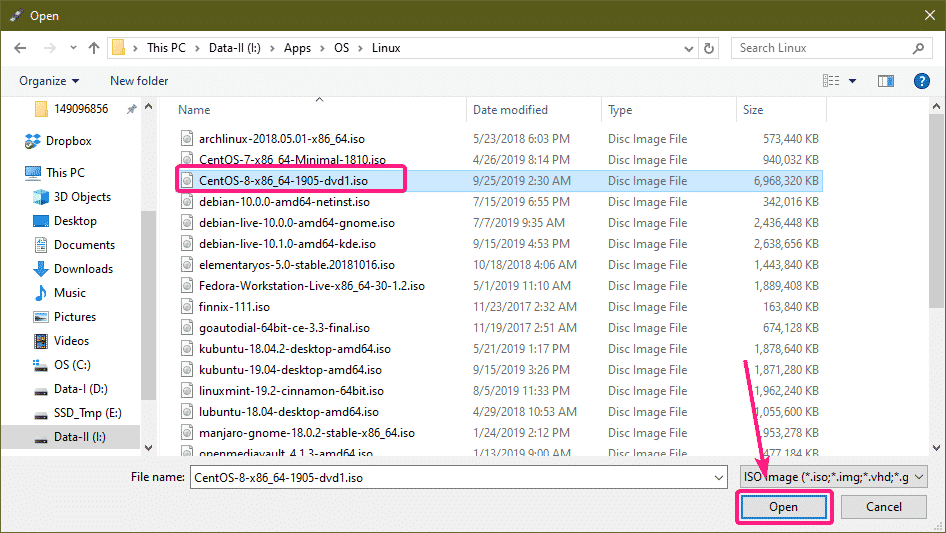Open the Downloads folder in sidebar
The image size is (946, 533).
[x=83, y=269]
